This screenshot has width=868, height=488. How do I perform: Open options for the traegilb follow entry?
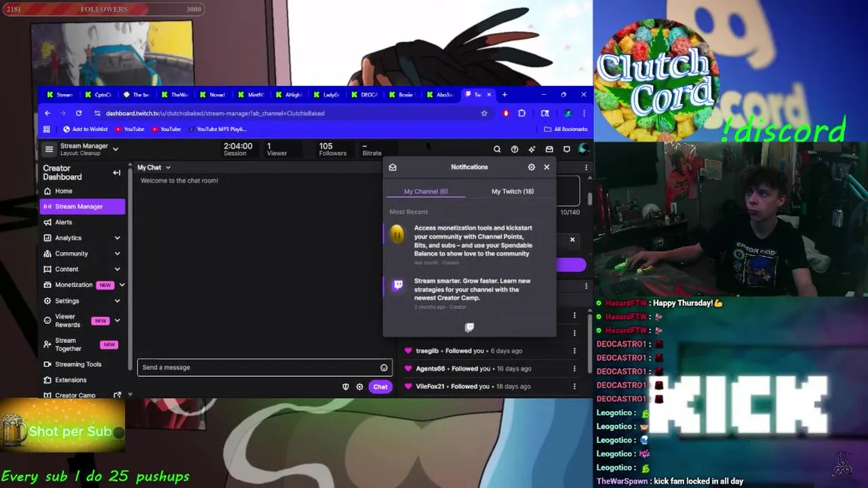coord(574,350)
